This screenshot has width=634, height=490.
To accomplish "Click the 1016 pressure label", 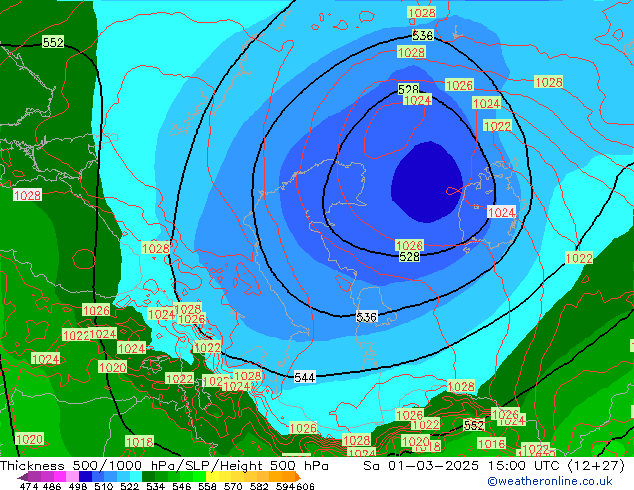I will coord(491,444).
